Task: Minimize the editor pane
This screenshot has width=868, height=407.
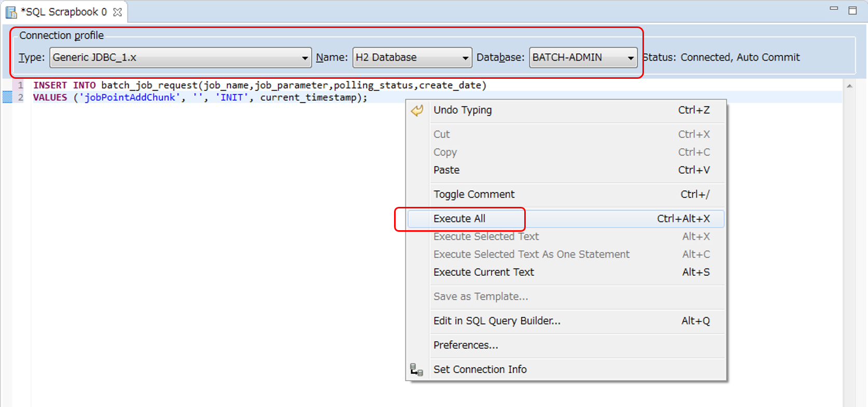Action: [834, 9]
